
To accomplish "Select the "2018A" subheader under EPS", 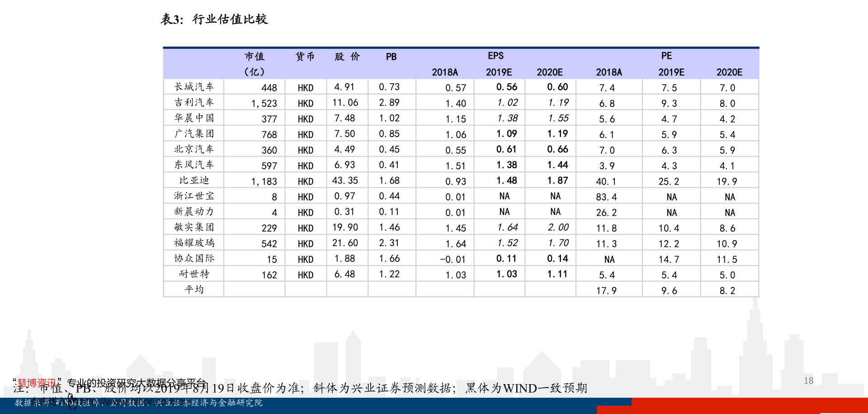I will 445,72.
